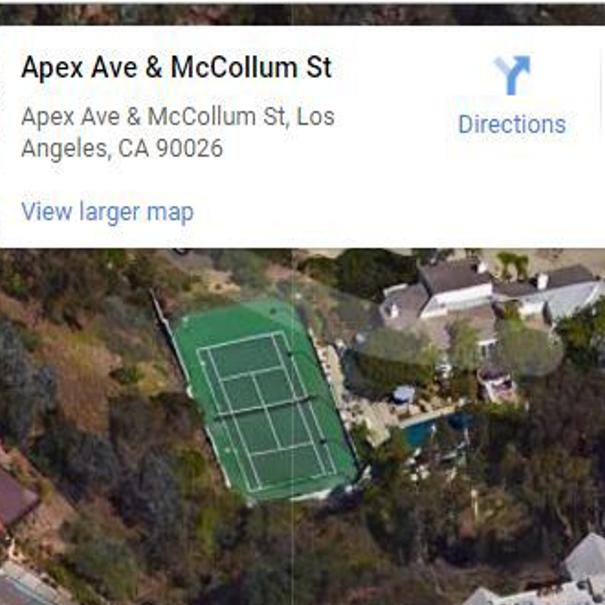Click the satellite strip above the info card
The image size is (605, 605).
coord(302,15)
